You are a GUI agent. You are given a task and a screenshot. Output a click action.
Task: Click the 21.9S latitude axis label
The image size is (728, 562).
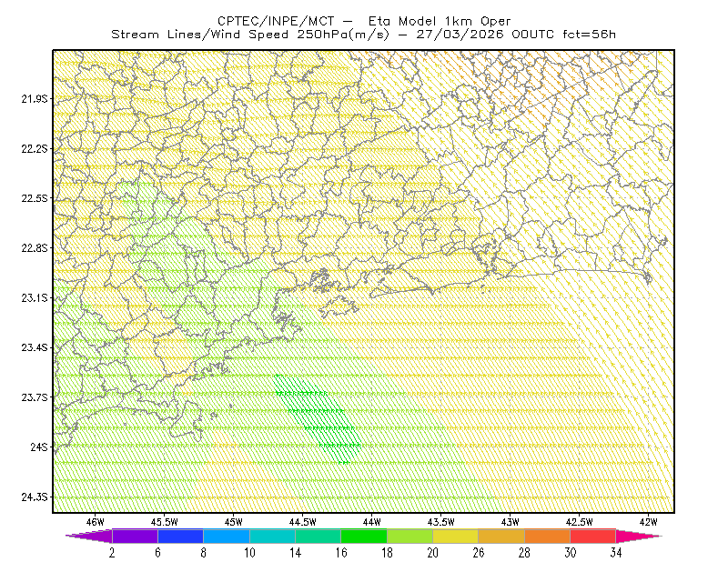35,99
